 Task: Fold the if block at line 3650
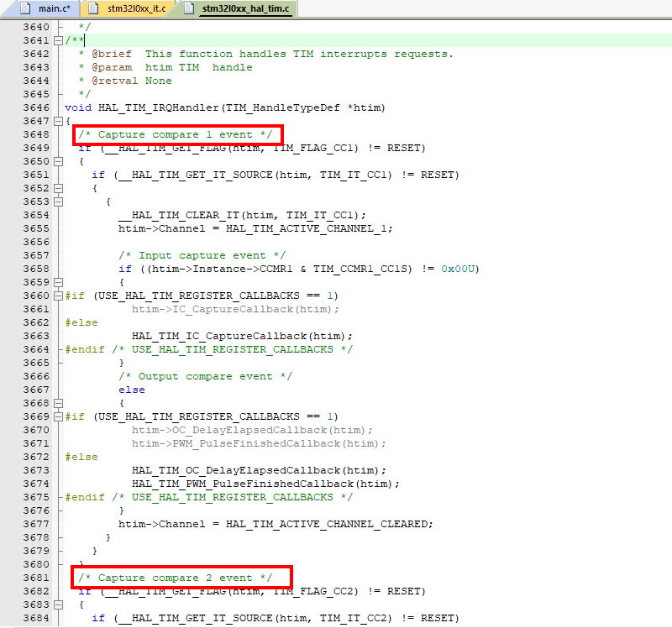tap(57, 161)
